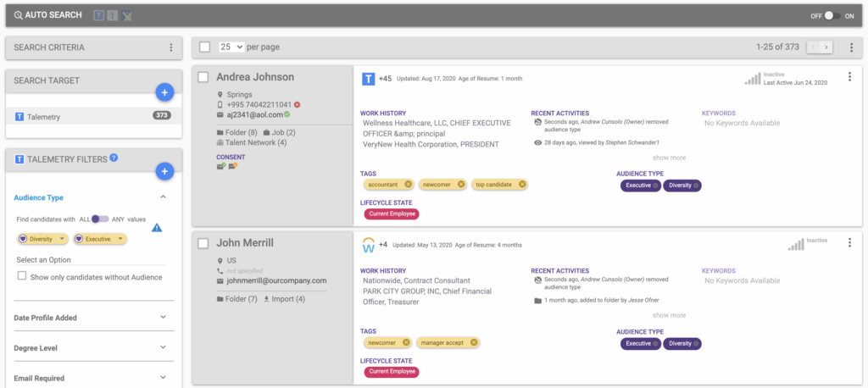This screenshot has height=388, width=868.
Task: Click show more under Andrea's recent activities
Action: [x=669, y=158]
